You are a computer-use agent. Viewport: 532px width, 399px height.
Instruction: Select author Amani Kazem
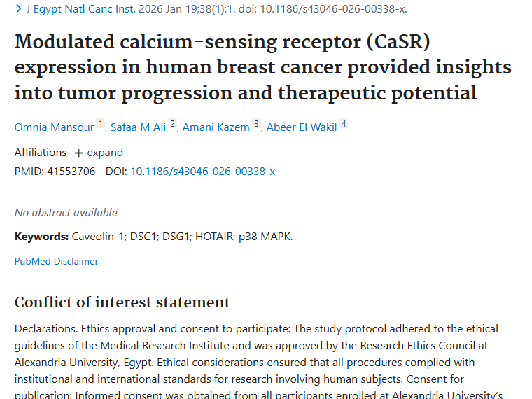point(216,127)
